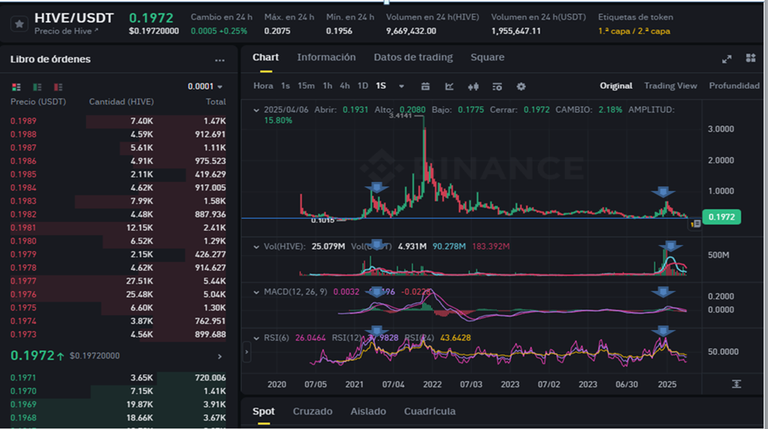Reset chart scale icon at bottom right
Viewport: 768px width, 429px height.
(x=736, y=384)
